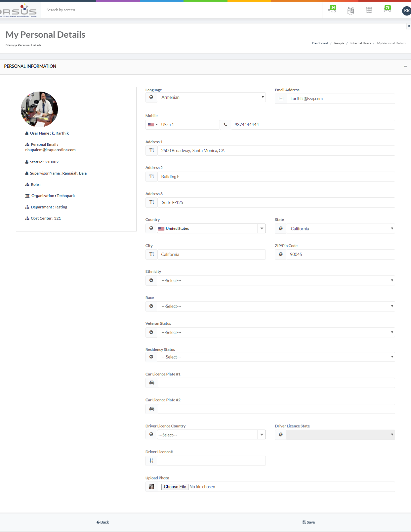Open the Veteran Status dropdown
Screen dimensions: 411x532
275,332
